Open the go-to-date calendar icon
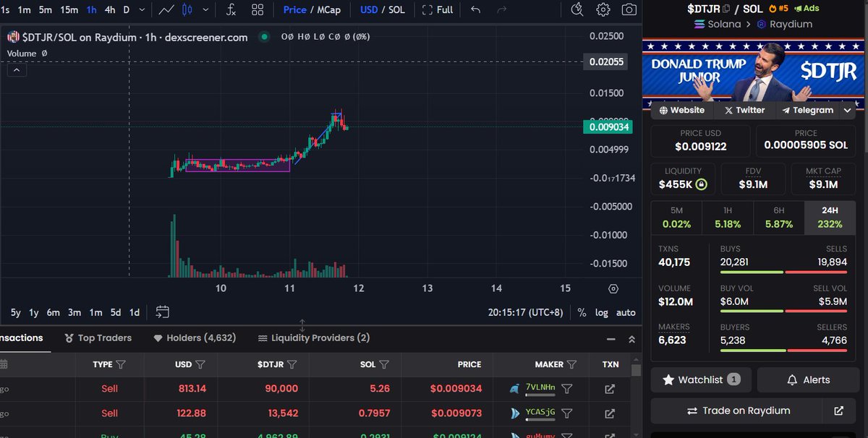Screen dimensions: 868x438 [163, 312]
